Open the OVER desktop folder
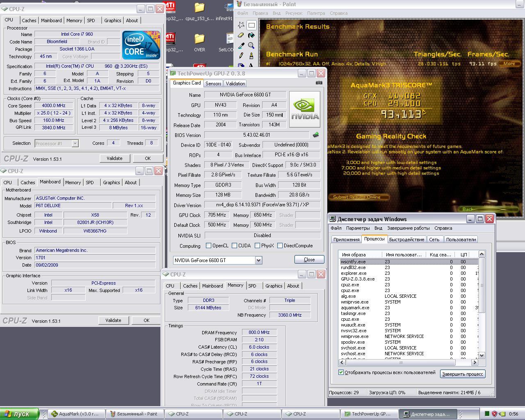This screenshot has width=525, height=420. point(199,43)
